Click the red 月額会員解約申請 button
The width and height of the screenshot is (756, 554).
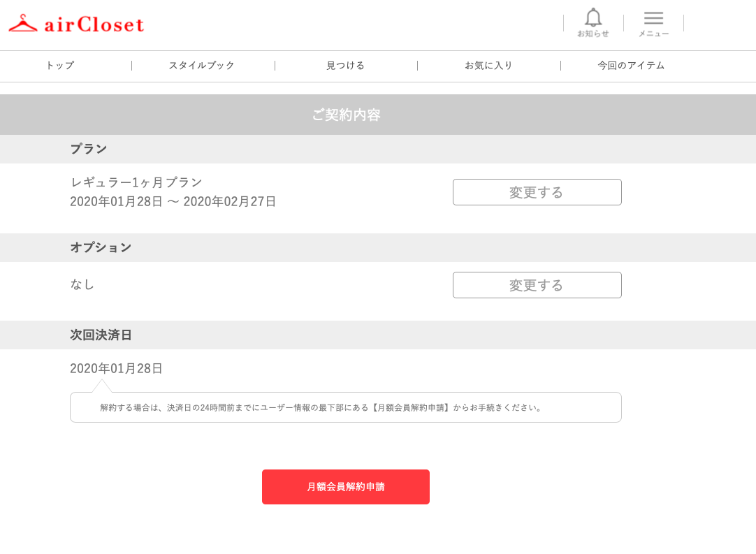tap(346, 487)
